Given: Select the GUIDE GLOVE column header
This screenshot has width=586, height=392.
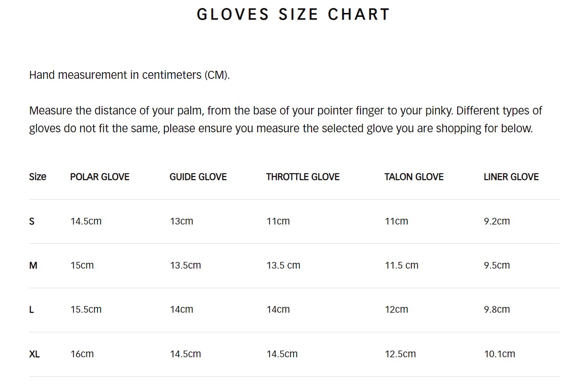Looking at the screenshot, I should (x=198, y=177).
